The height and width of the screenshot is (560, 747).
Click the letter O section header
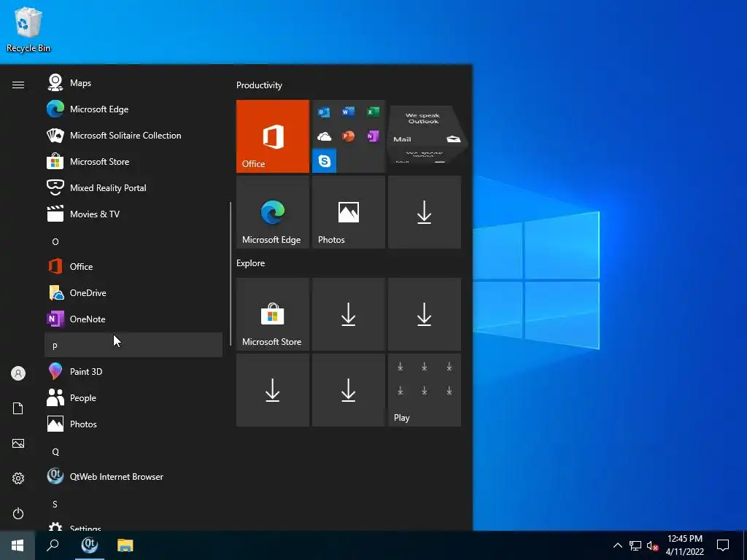click(133, 241)
